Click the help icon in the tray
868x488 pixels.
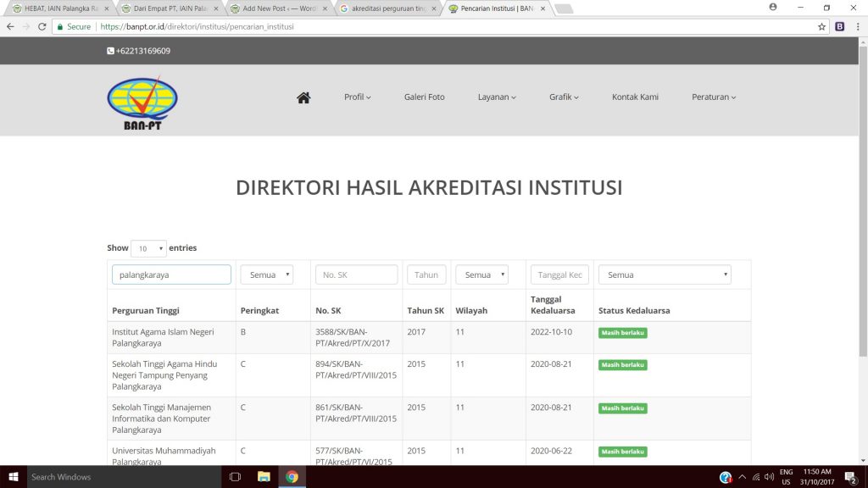point(726,477)
